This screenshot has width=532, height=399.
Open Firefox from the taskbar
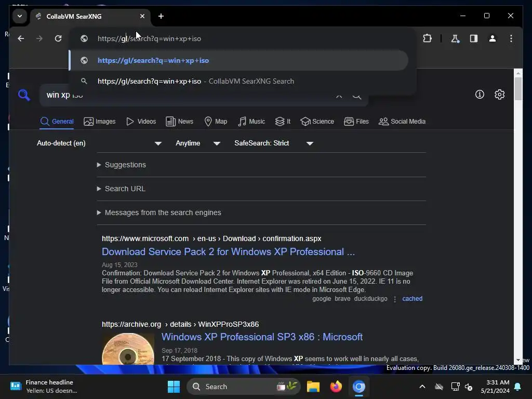336,387
